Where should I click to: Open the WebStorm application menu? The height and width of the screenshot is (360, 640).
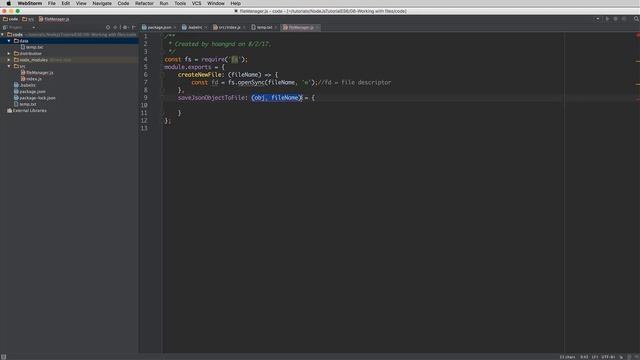[29, 3]
